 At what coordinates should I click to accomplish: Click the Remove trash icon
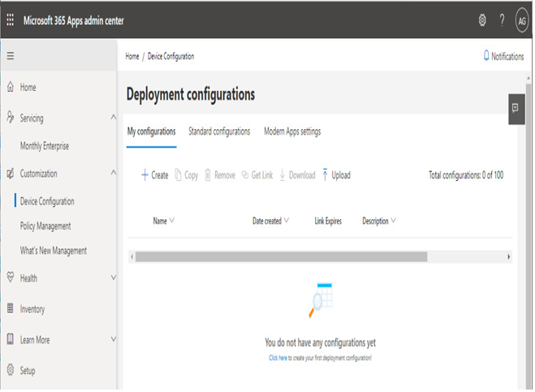click(x=208, y=174)
